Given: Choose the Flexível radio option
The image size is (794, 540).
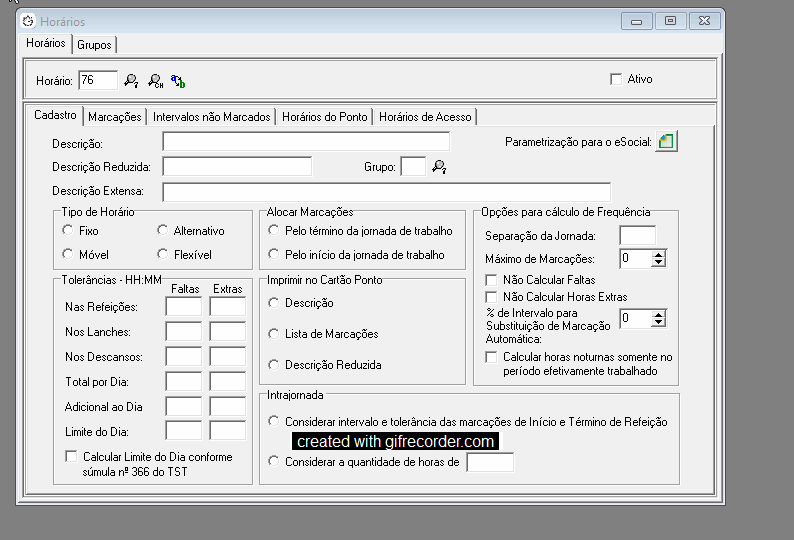Looking at the screenshot, I should (163, 254).
